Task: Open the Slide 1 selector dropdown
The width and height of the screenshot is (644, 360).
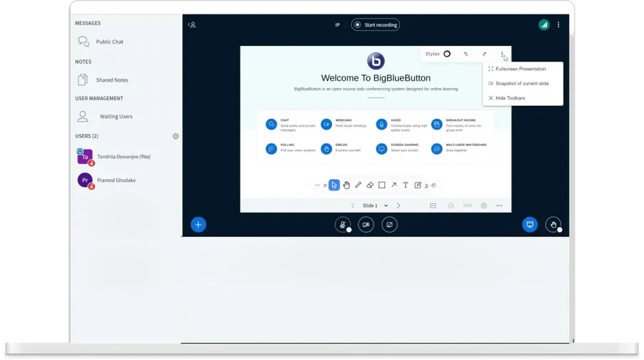Action: (376, 206)
